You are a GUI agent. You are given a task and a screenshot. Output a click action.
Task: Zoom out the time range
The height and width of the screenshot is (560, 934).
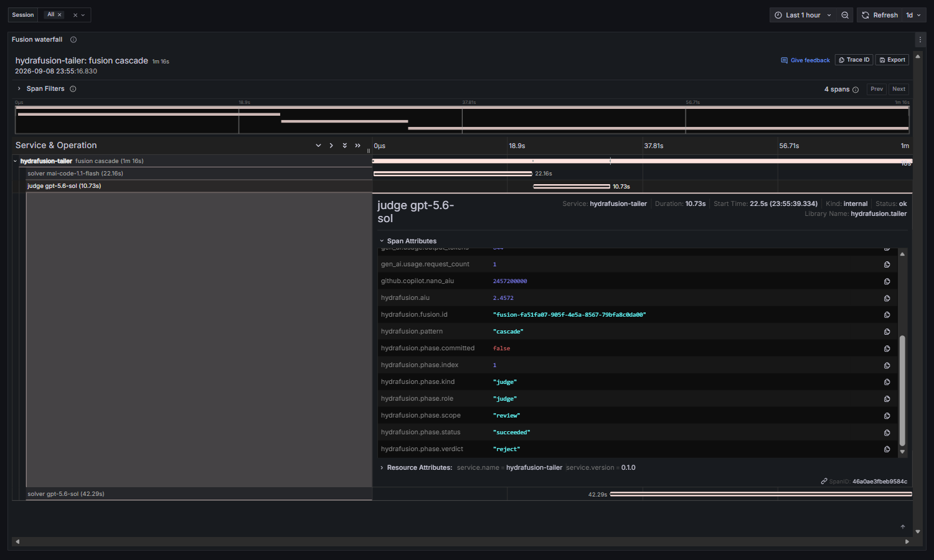pyautogui.click(x=845, y=15)
